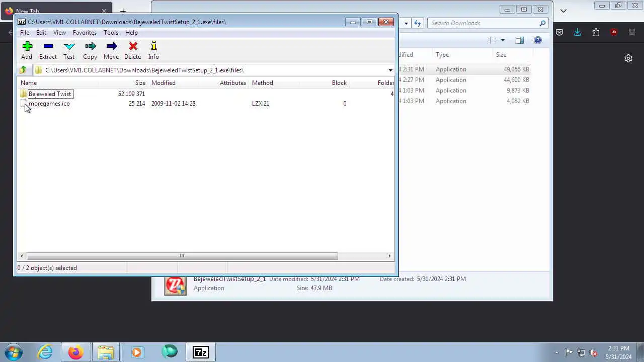Switch to Firefox on the taskbar
644x362 pixels.
tap(75, 352)
